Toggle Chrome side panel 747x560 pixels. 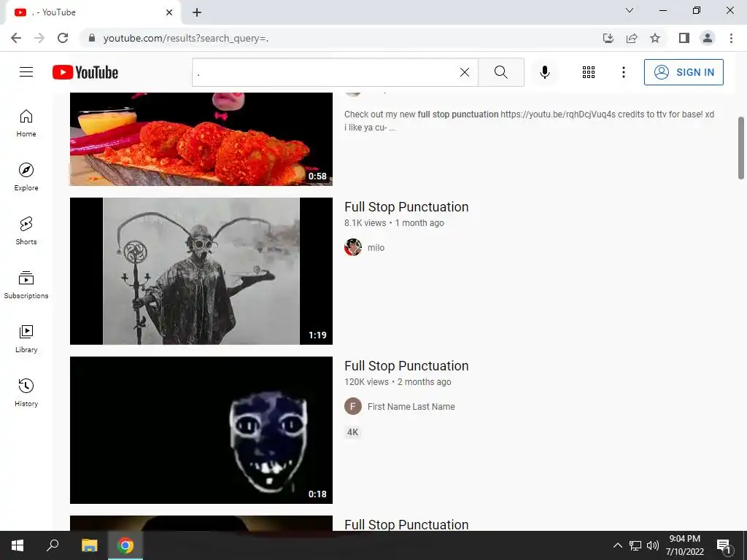click(x=684, y=38)
